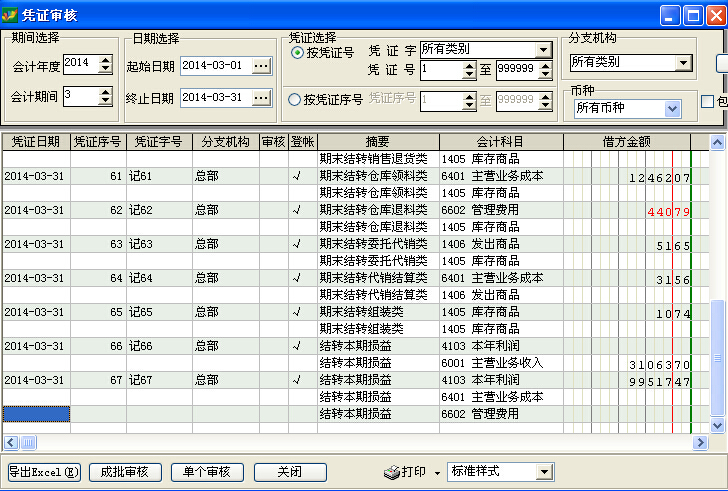Select 按凭证序号 radio button
The height and width of the screenshot is (491, 728).
coord(295,99)
